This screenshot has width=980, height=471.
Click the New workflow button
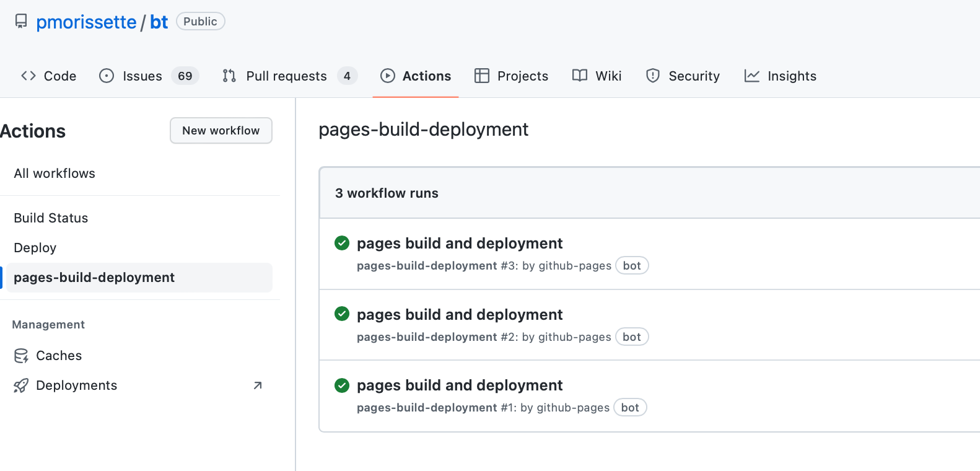(221, 131)
